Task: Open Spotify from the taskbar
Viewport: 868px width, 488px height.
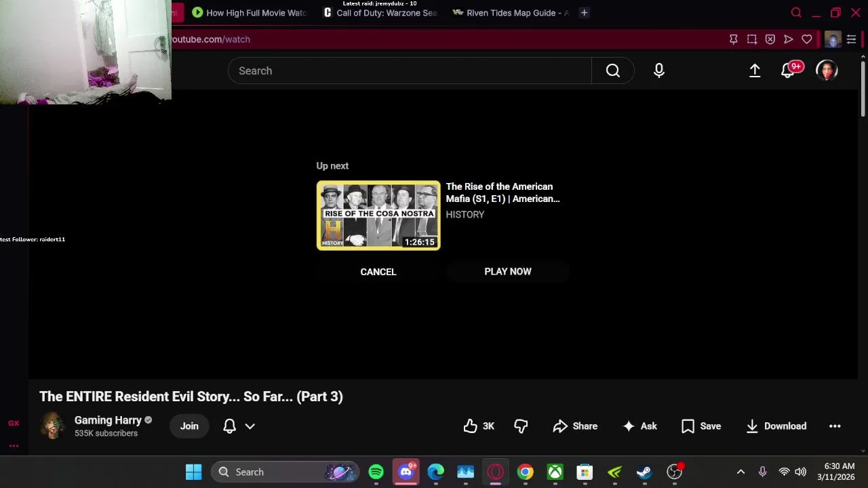Action: tap(376, 472)
